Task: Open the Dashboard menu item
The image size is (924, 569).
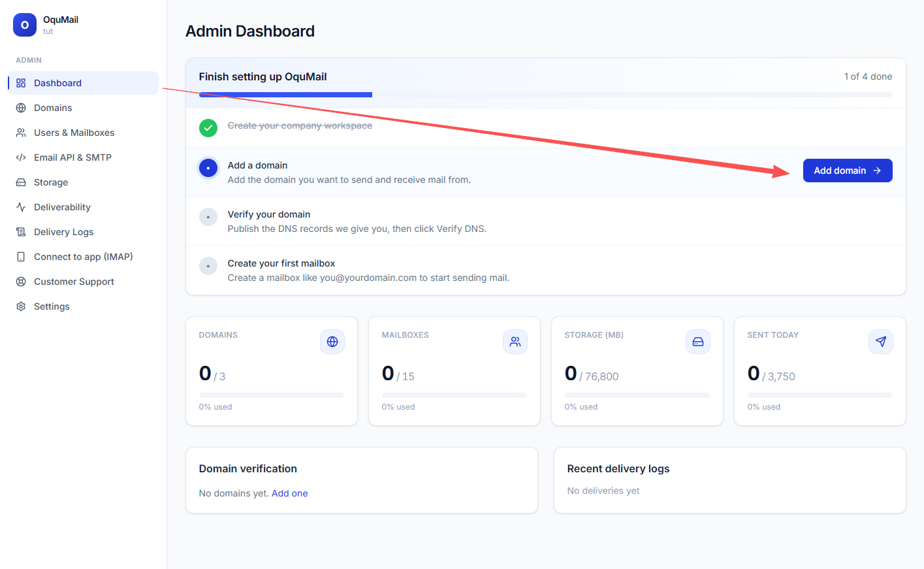Action: coord(84,83)
